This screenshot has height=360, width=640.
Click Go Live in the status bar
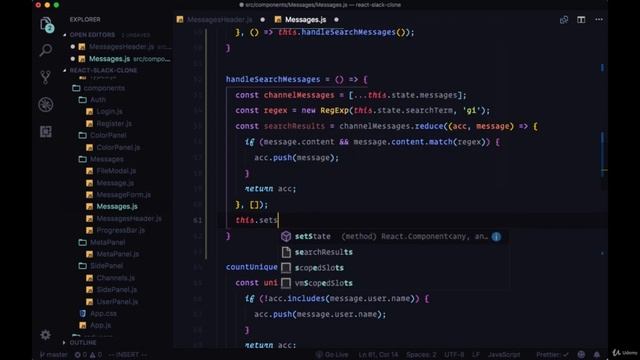click(332, 355)
